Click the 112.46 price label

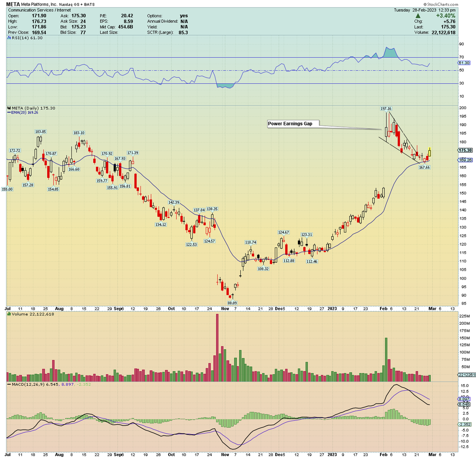click(312, 261)
